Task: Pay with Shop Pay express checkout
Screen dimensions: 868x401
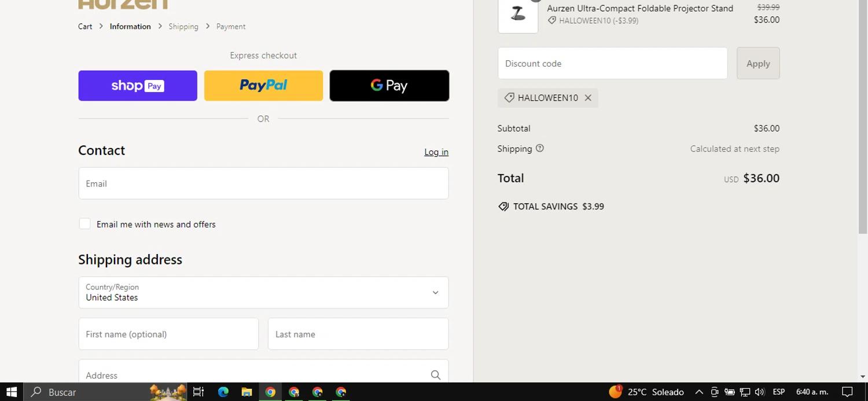Action: coord(138,86)
